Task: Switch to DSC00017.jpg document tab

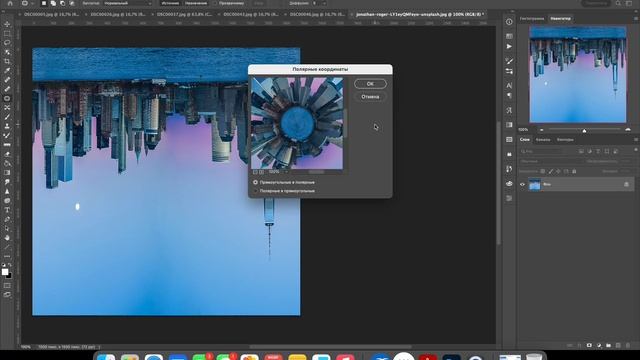Action: pyautogui.click(x=184, y=14)
